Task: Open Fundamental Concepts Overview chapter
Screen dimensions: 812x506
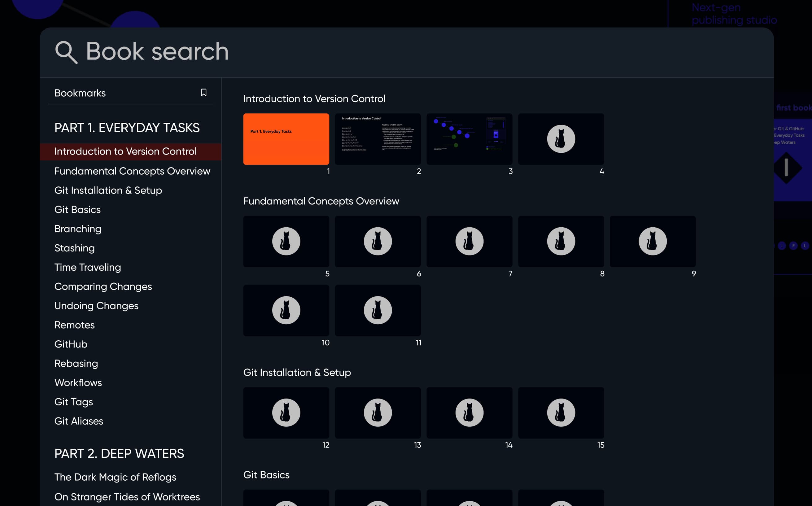Action: click(132, 171)
